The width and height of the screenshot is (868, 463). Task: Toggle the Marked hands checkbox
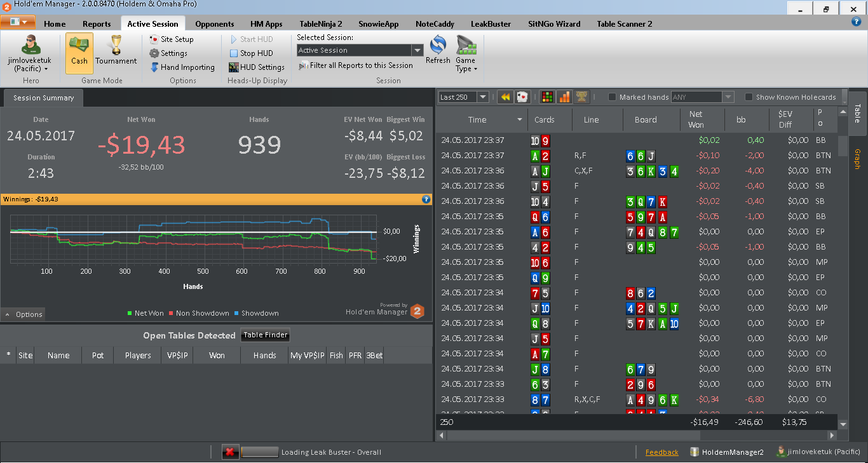click(613, 97)
